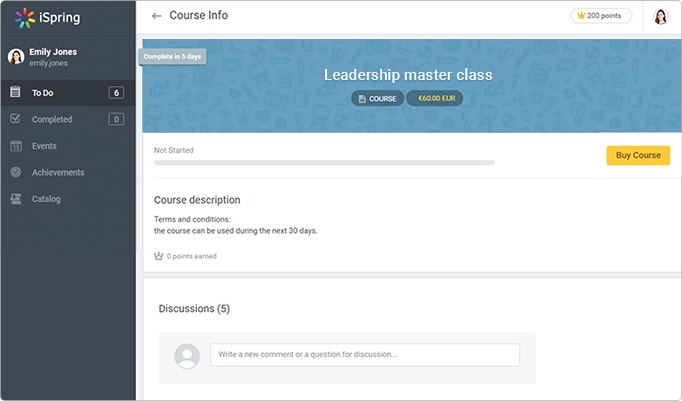Open the 200 points badge
Image resolution: width=682 pixels, height=401 pixels.
[601, 16]
